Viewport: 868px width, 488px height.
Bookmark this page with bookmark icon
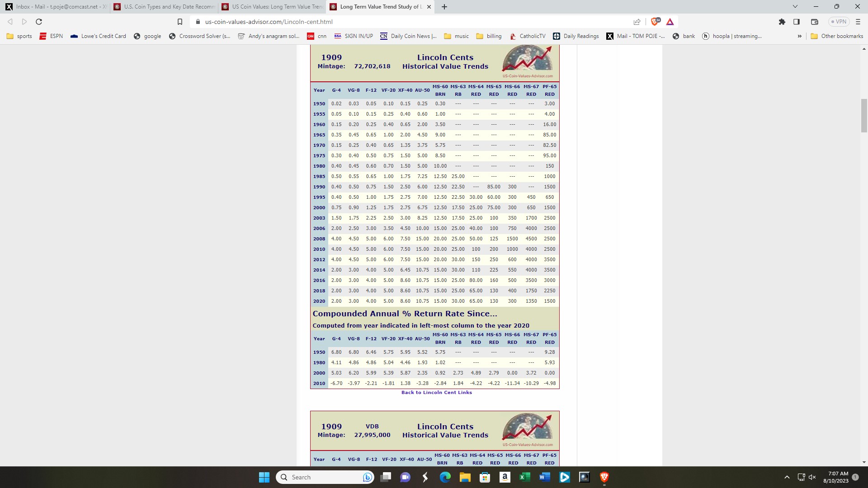(179, 22)
